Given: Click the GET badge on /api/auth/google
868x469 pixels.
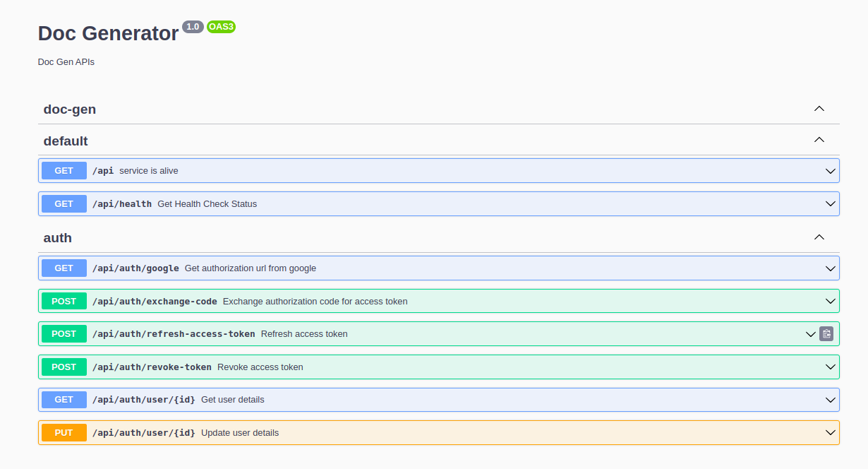Looking at the screenshot, I should [x=64, y=268].
